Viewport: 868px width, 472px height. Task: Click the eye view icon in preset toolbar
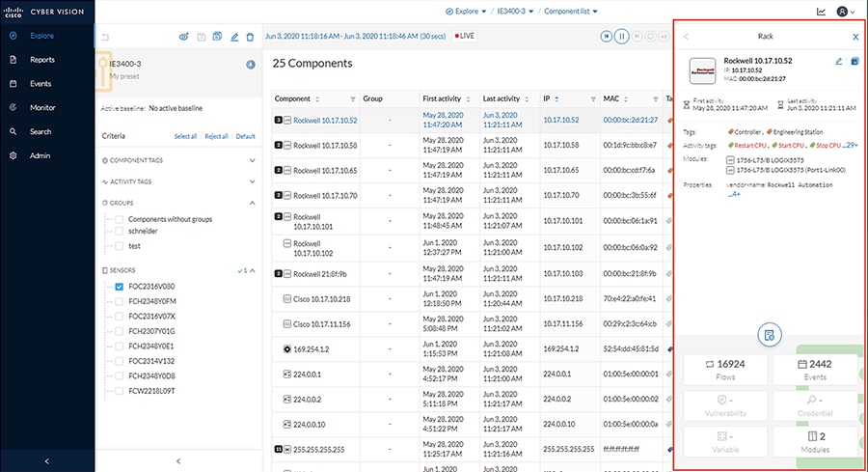pyautogui.click(x=184, y=37)
